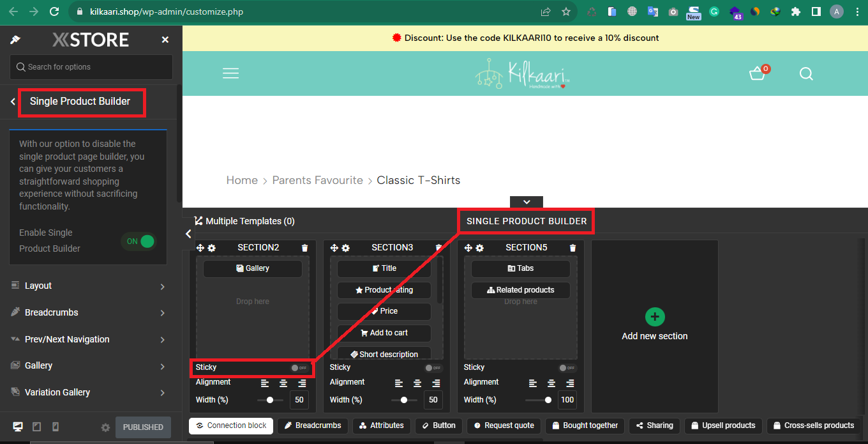Switch to mobile preview device
Image resolution: width=868 pixels, height=444 pixels.
click(x=56, y=427)
